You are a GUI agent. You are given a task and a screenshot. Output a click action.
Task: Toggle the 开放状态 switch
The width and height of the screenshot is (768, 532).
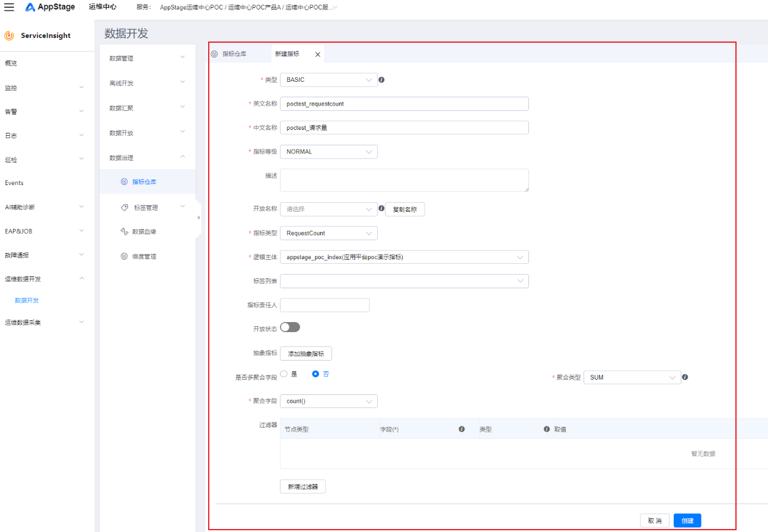(290, 327)
